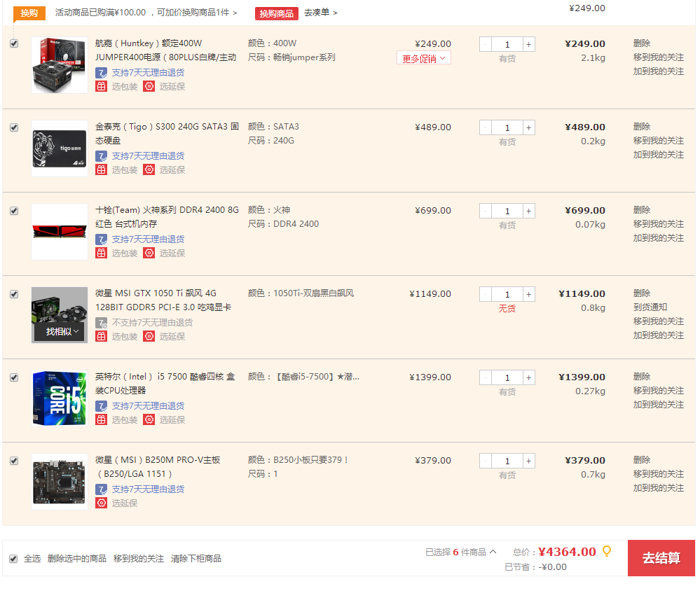This screenshot has width=700, height=591.
Task: Click the extended warranty icon for MSI B250M motherboard
Action: 102,503
